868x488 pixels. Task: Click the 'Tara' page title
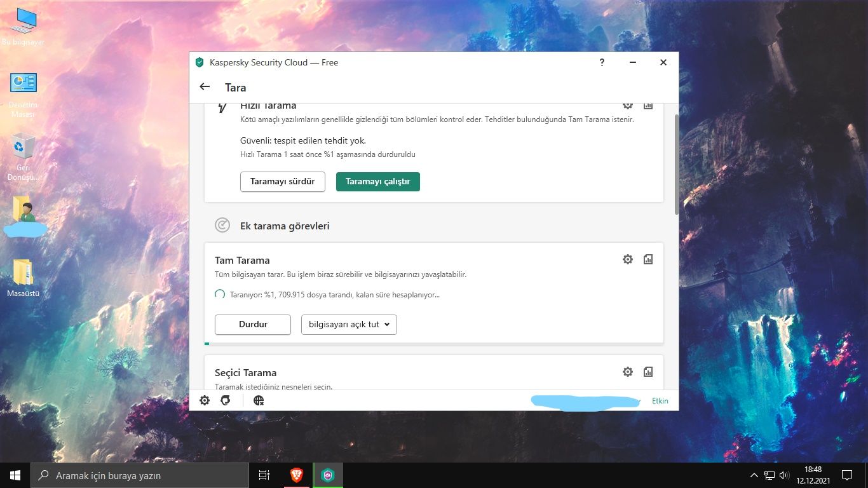point(235,88)
